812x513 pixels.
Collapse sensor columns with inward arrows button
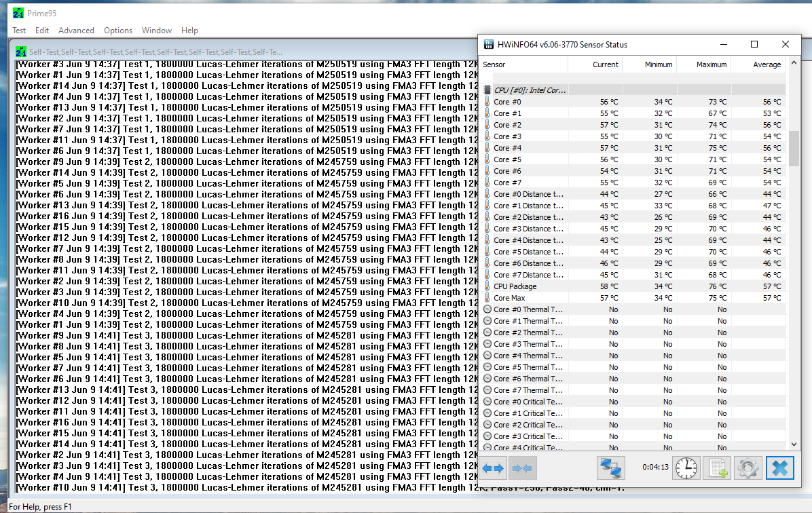click(522, 468)
